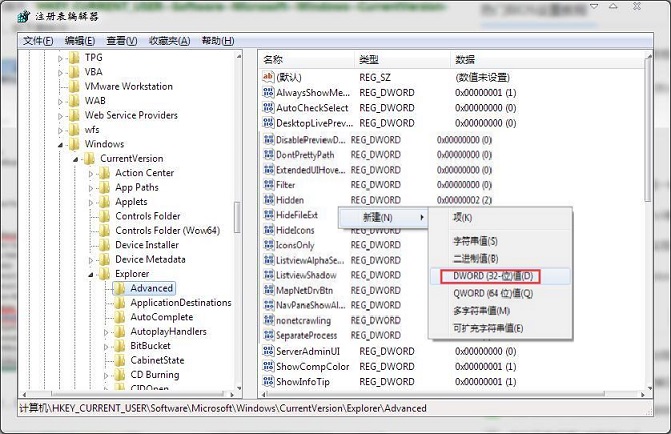The image size is (671, 434).
Task: Click the values pane vertical scrollbar thumb
Action: coord(648,128)
